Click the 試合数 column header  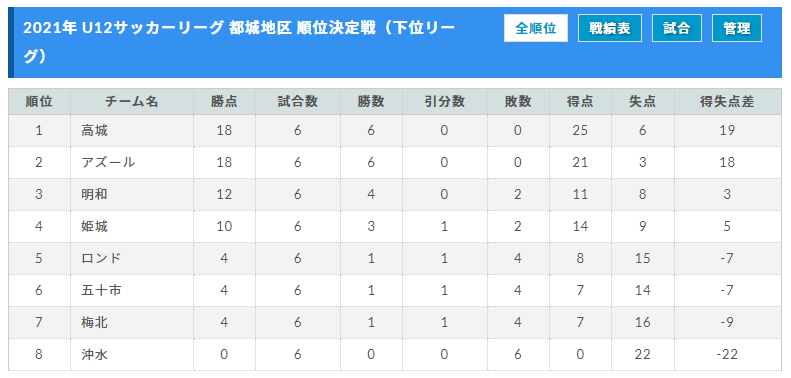click(298, 102)
